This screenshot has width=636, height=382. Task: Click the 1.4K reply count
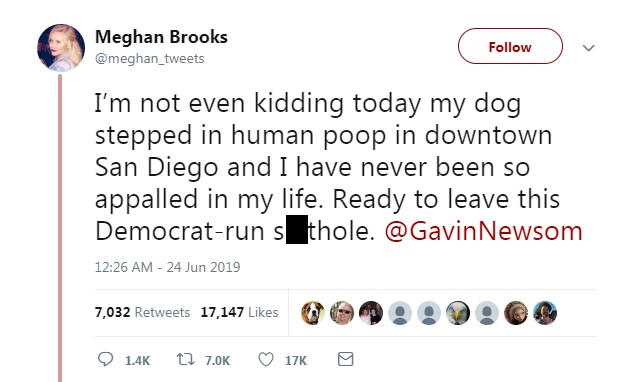[x=138, y=361]
